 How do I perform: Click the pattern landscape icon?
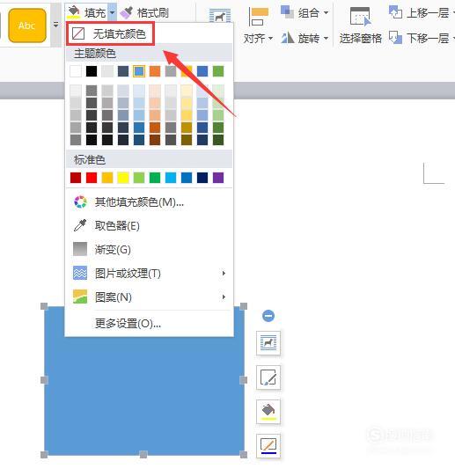click(80, 297)
